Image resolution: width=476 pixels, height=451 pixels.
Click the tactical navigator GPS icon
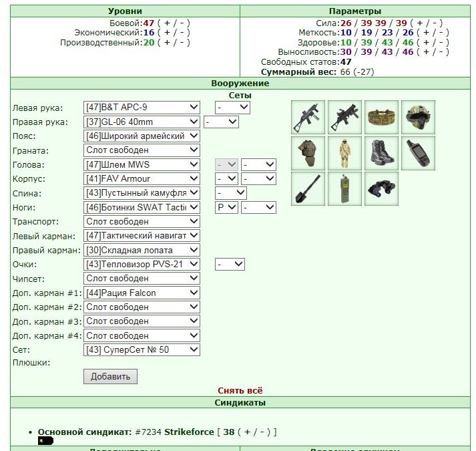[x=418, y=153]
